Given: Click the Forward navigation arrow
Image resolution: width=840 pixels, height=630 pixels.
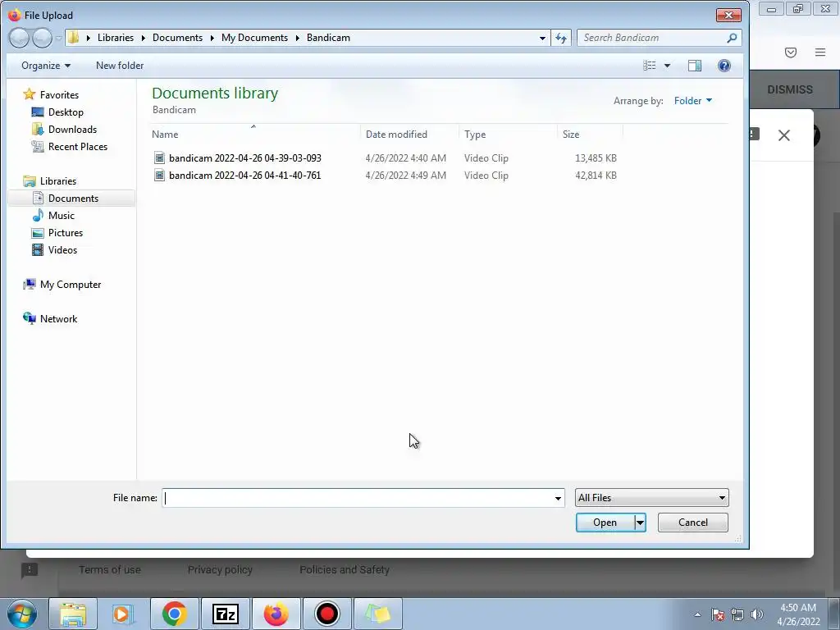Looking at the screenshot, I should tap(43, 38).
